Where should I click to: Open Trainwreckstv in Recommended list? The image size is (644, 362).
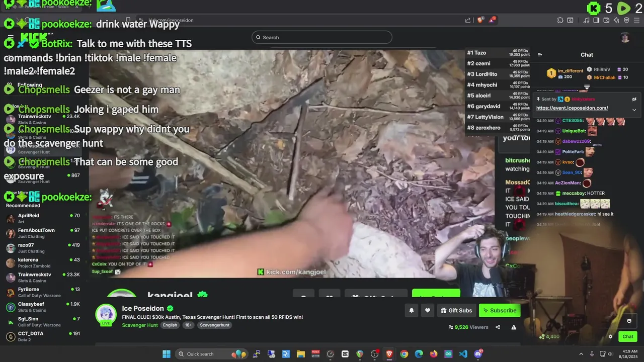[43, 277]
